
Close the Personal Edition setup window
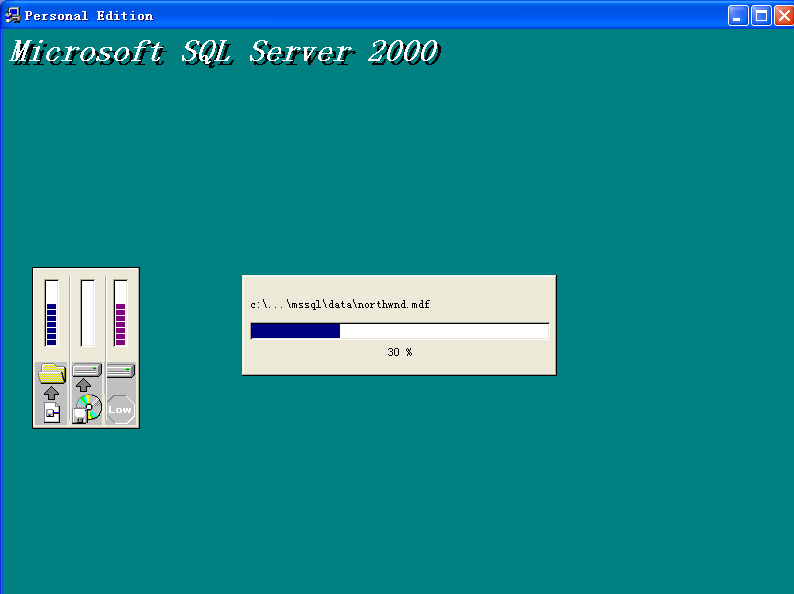pyautogui.click(x=784, y=16)
